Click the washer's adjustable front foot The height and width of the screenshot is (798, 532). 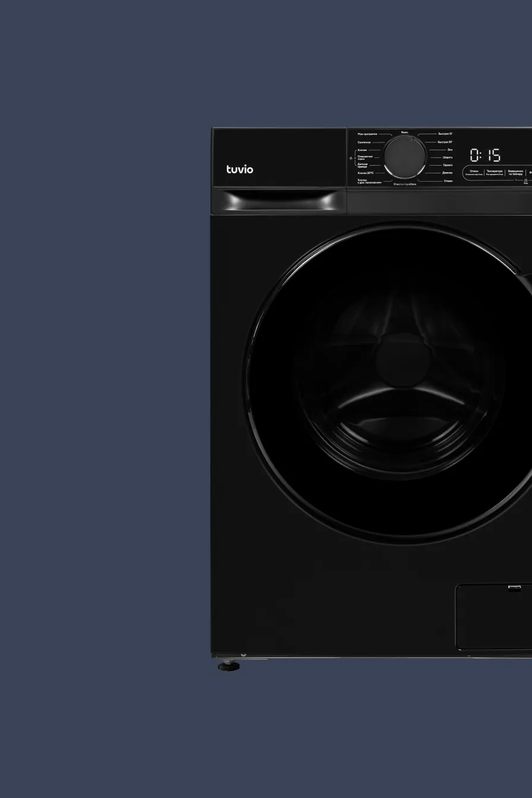coord(229,666)
